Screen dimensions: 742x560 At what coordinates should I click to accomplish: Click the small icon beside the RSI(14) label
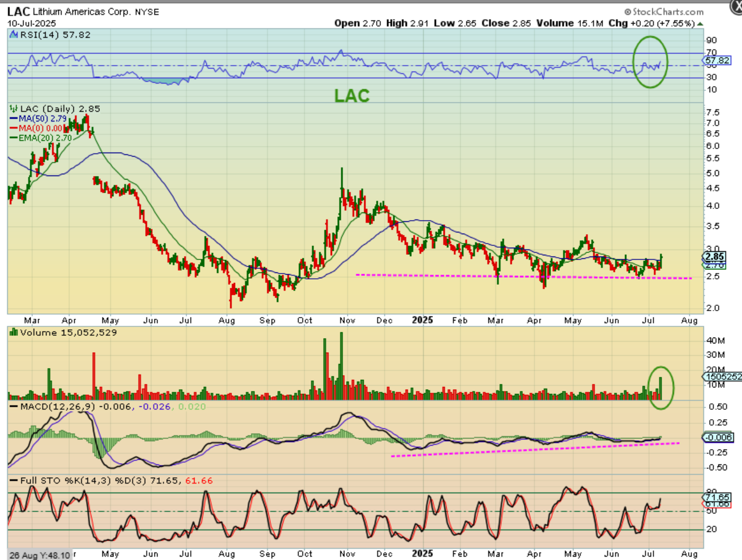point(14,35)
